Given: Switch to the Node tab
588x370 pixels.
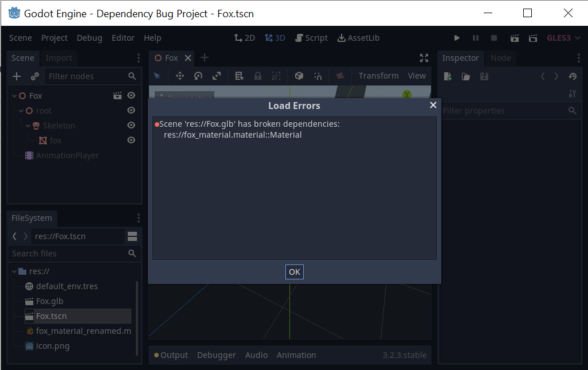Looking at the screenshot, I should click(501, 58).
